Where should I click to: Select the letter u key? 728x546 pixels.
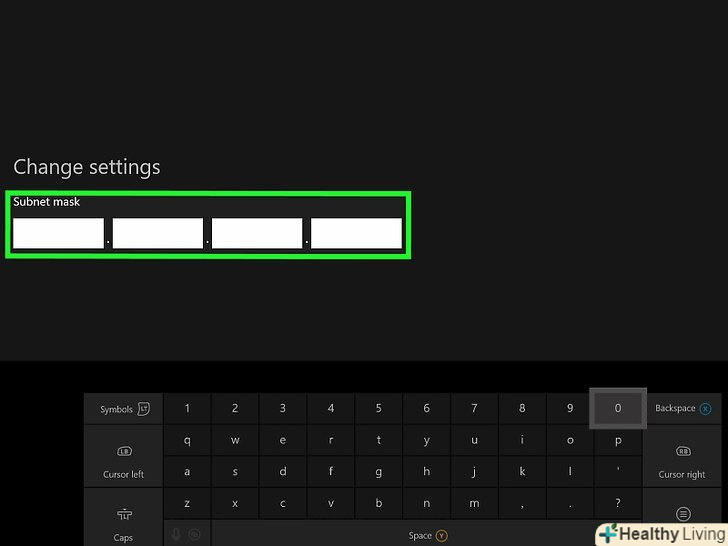(474, 440)
